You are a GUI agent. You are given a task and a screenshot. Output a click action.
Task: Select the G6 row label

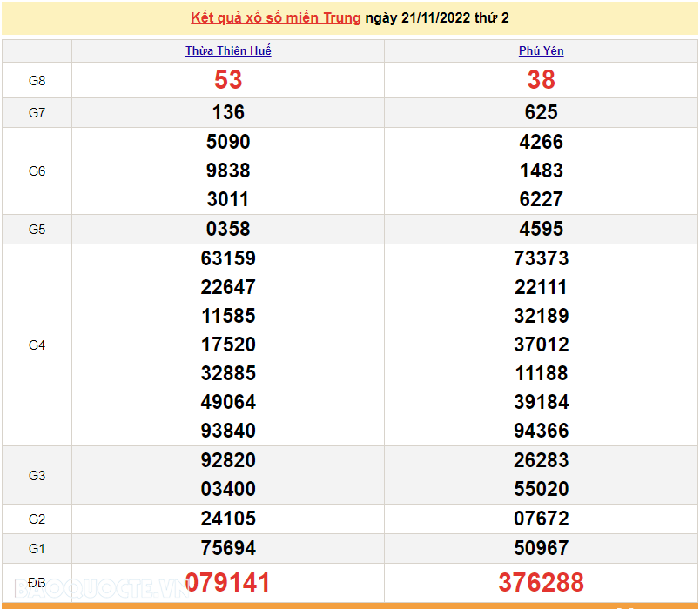click(x=37, y=171)
